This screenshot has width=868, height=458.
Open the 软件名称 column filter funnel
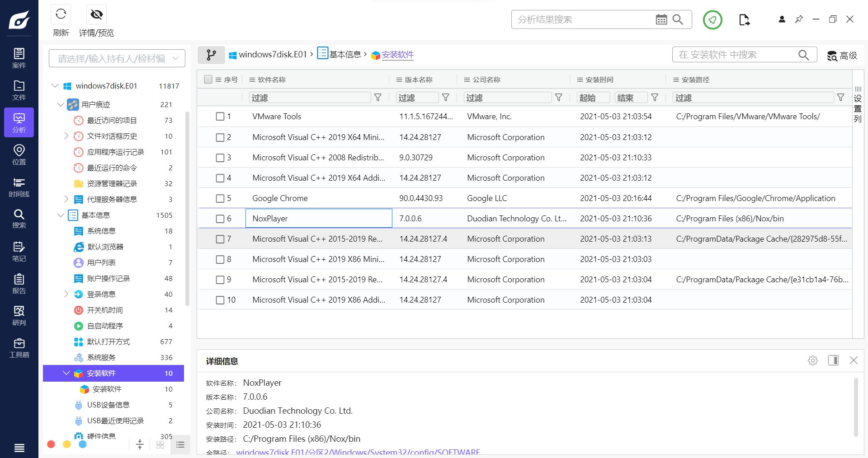(x=378, y=98)
